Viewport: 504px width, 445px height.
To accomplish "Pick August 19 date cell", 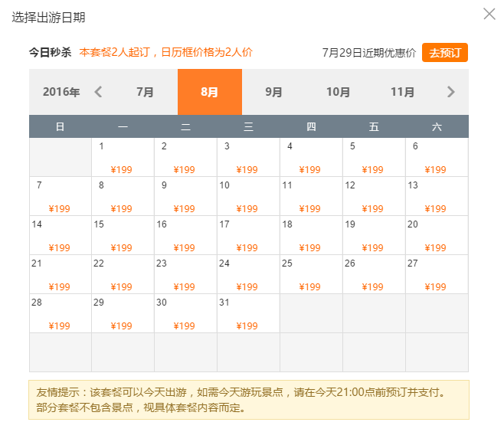I will click(374, 235).
